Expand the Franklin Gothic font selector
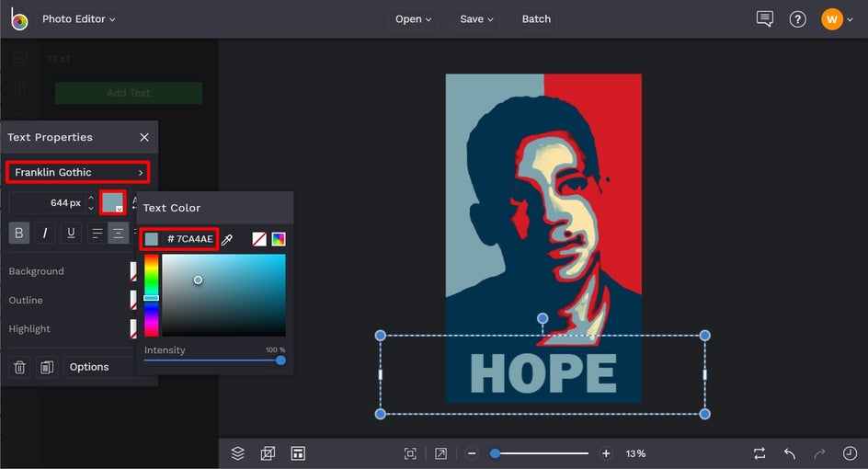Screen dimensions: 868x469 (78, 172)
